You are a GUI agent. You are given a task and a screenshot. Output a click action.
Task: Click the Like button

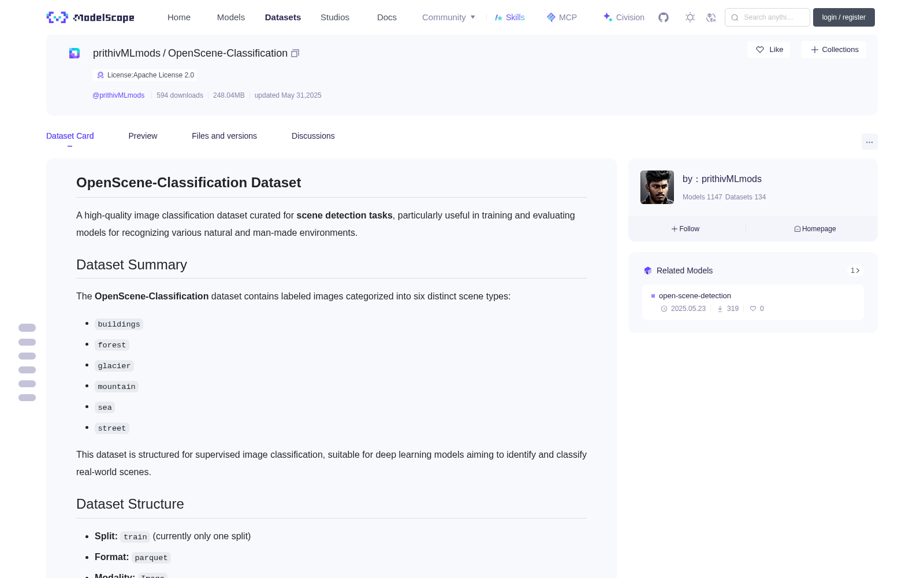click(769, 50)
